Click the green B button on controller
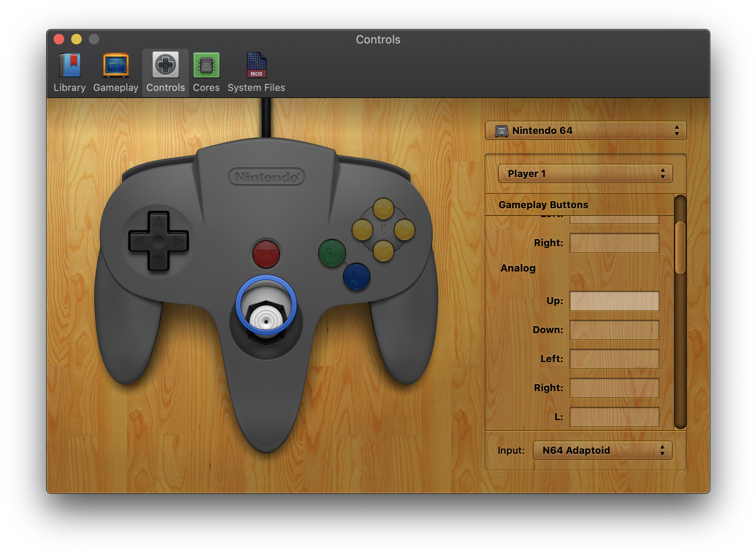 [x=332, y=253]
